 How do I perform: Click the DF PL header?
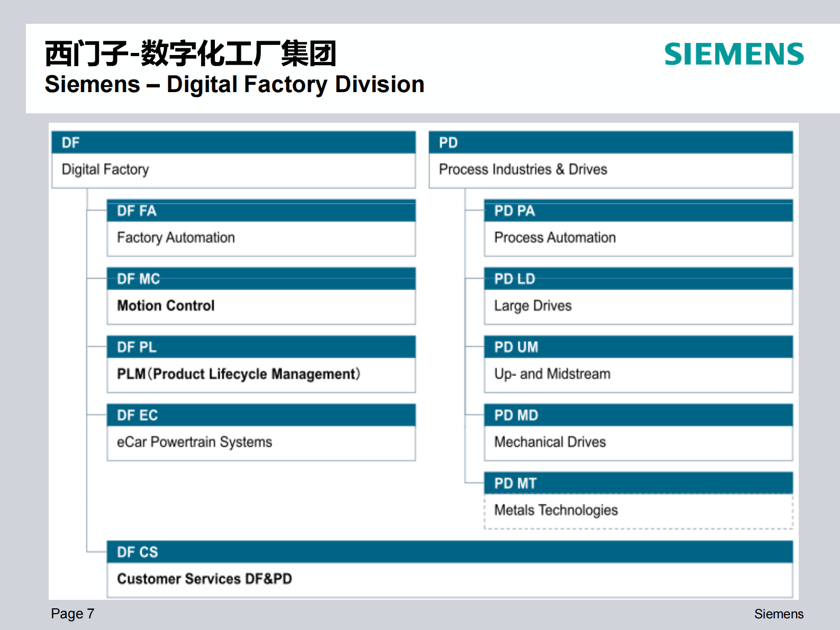261,347
